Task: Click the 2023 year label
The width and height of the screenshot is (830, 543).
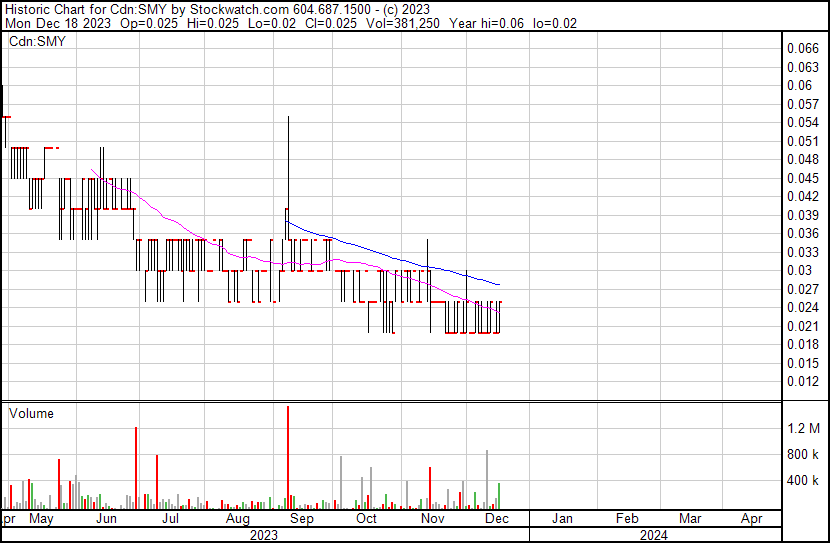Action: tap(263, 536)
